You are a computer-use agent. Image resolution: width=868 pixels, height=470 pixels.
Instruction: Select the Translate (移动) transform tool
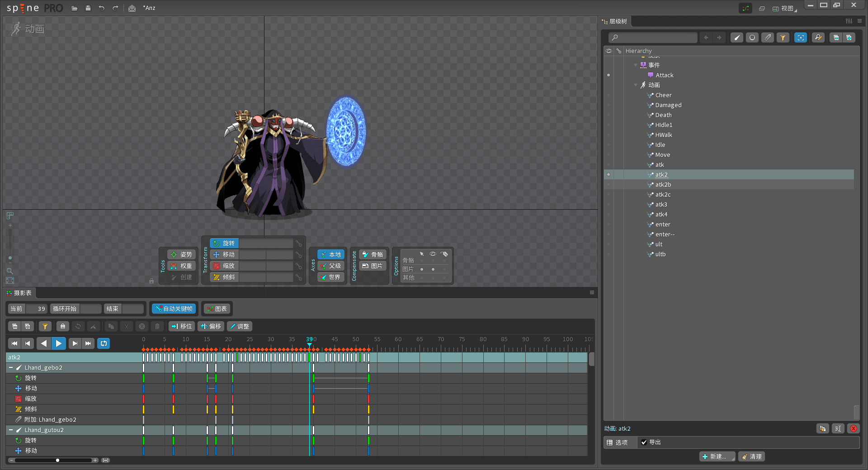pyautogui.click(x=224, y=254)
